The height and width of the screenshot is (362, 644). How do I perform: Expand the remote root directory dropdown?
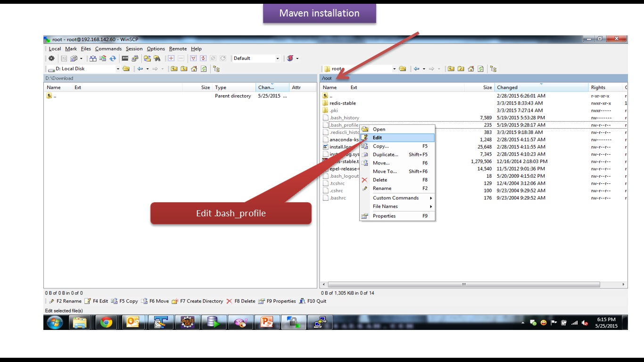pyautogui.click(x=395, y=69)
